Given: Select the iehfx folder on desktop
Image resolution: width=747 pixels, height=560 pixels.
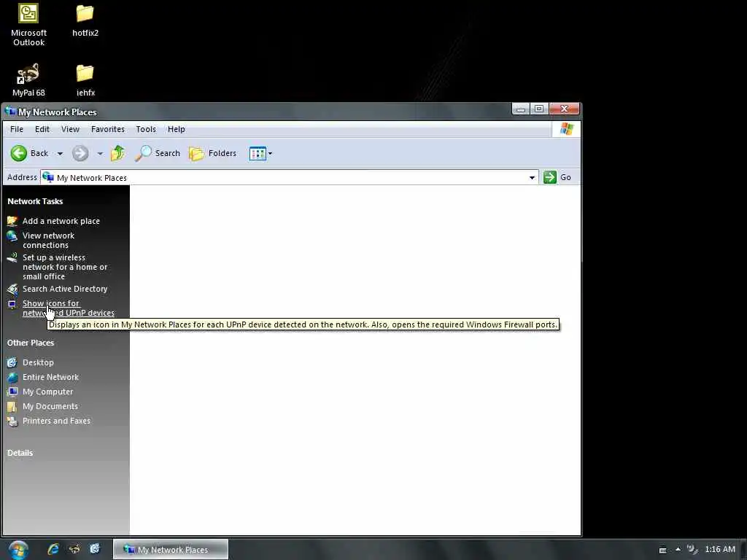Looking at the screenshot, I should click(85, 80).
